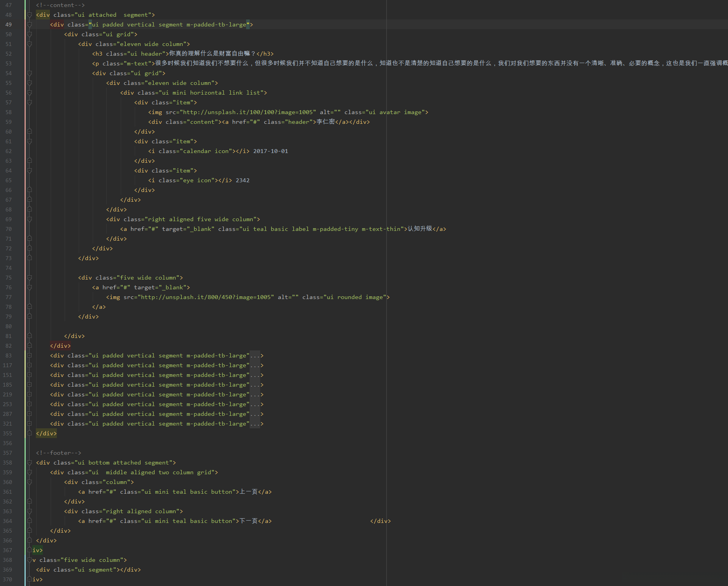
Task: Click "ui attached segment" class on line 48
Action: click(113, 15)
